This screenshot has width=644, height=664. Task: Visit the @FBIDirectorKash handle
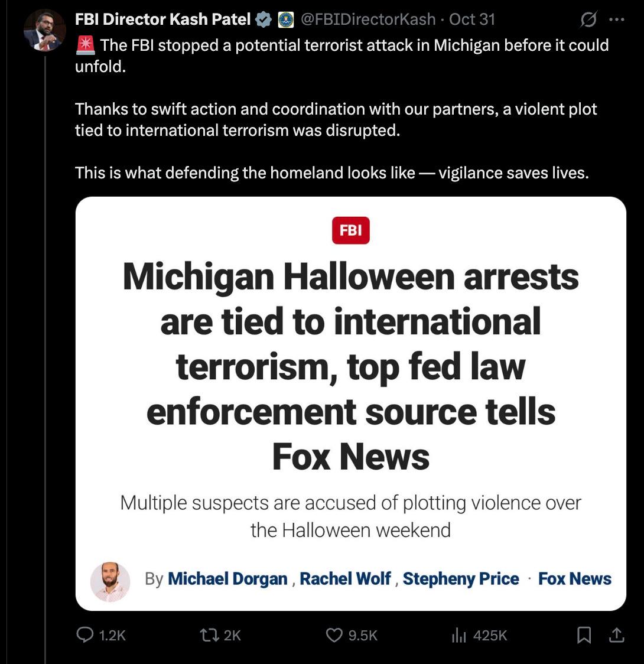pyautogui.click(x=368, y=19)
